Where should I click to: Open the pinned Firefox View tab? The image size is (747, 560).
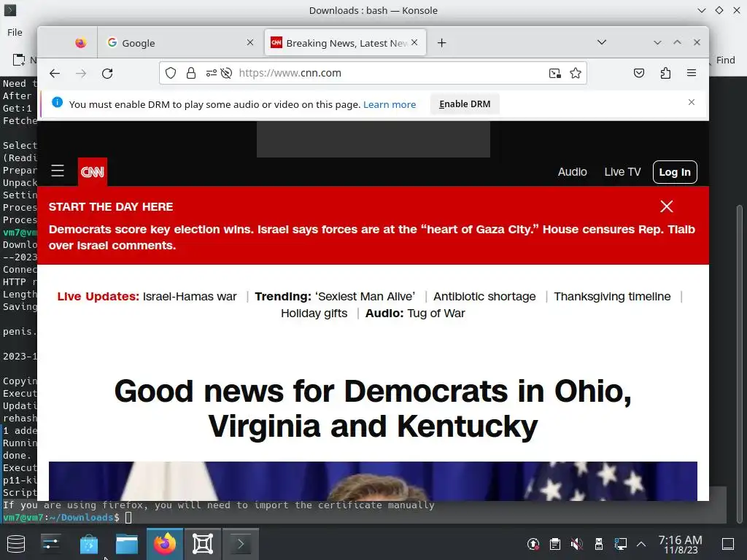80,43
